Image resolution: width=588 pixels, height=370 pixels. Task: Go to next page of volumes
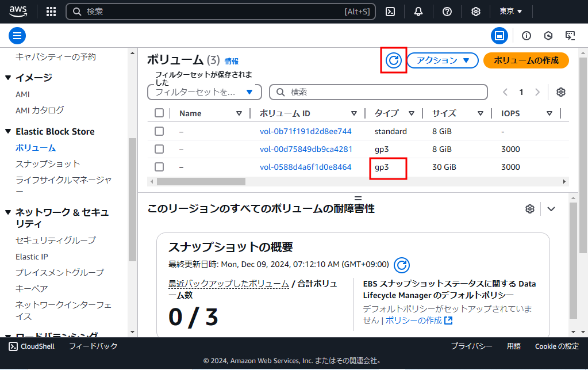(537, 92)
